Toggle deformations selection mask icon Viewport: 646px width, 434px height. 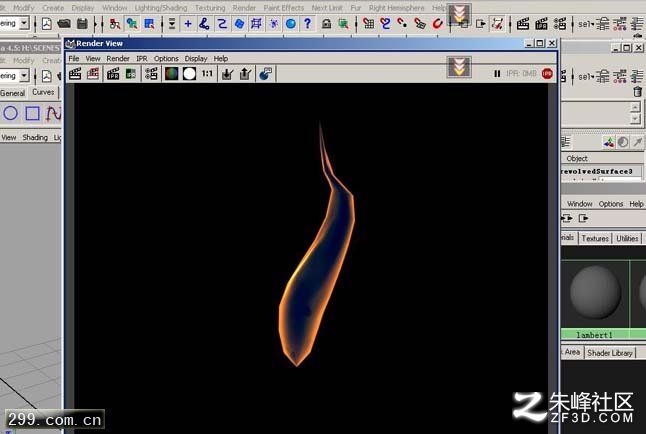256,24
